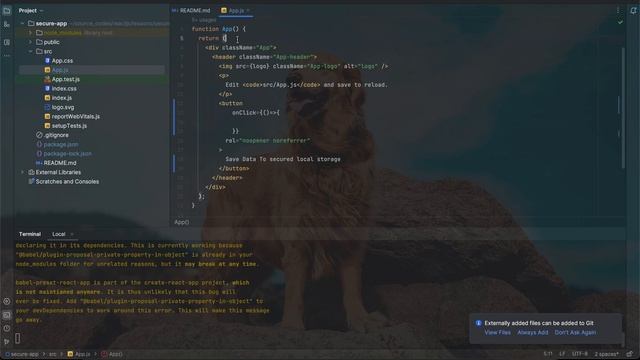Click the Terminal panel title
This screenshot has width=640, height=360.
(30, 234)
